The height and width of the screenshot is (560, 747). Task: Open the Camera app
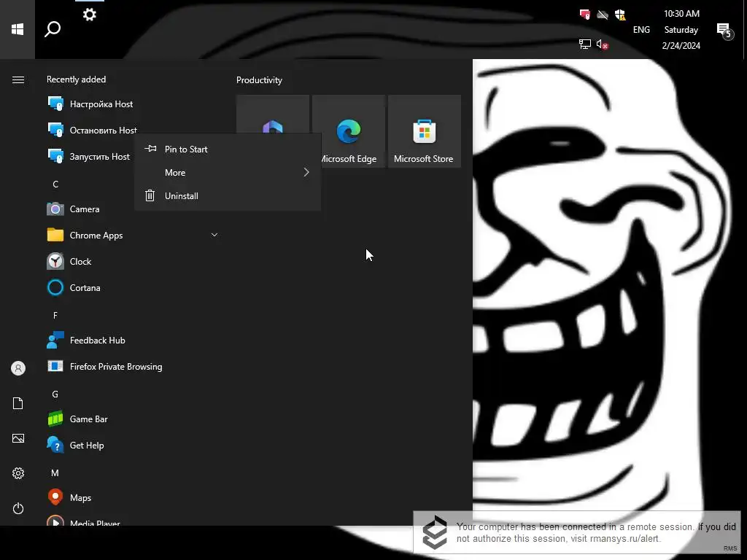[133, 209]
